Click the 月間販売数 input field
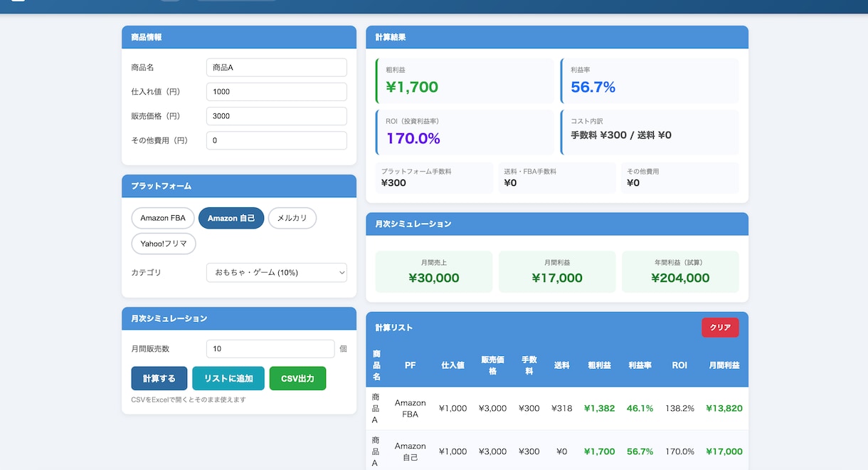 [x=270, y=349]
